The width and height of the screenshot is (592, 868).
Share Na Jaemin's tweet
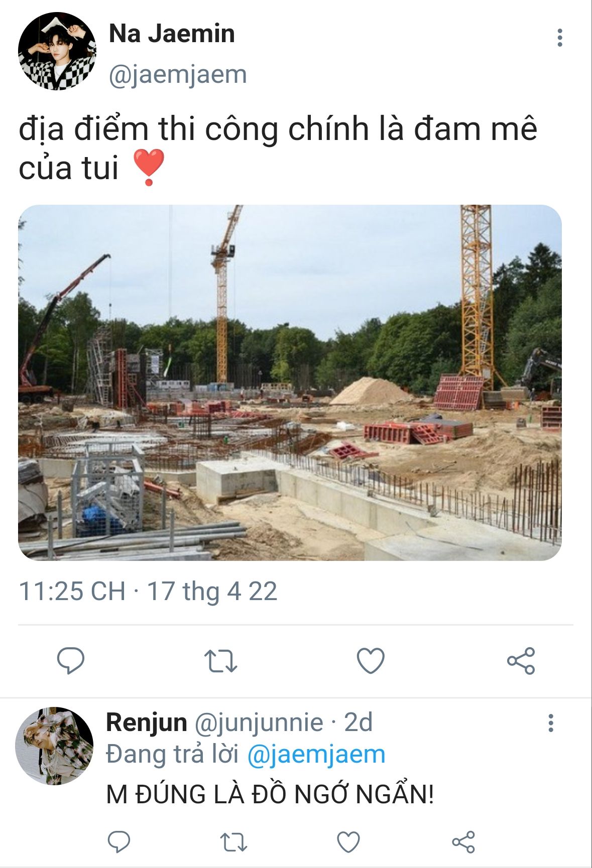[521, 660]
